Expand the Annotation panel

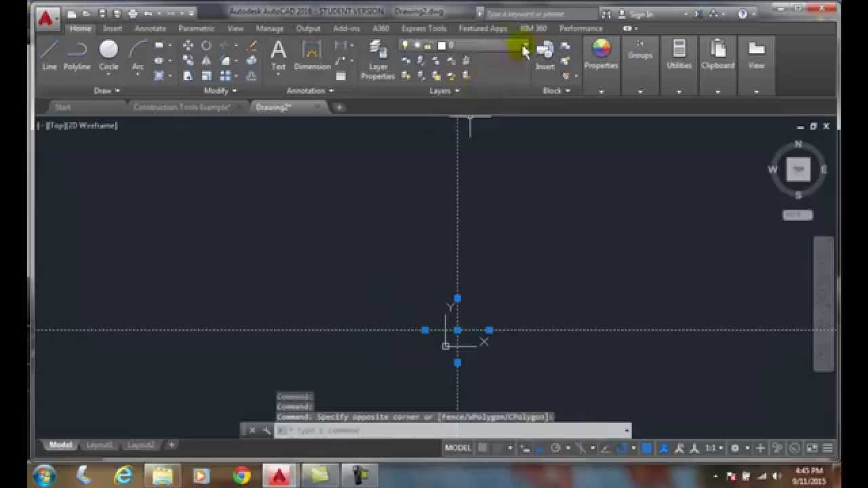click(x=310, y=90)
